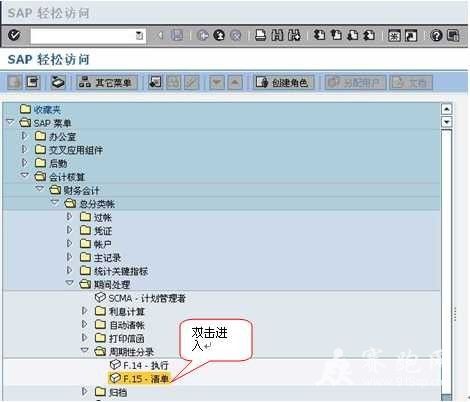
Task: Expand the 利息计算 folder
Action: [x=85, y=311]
